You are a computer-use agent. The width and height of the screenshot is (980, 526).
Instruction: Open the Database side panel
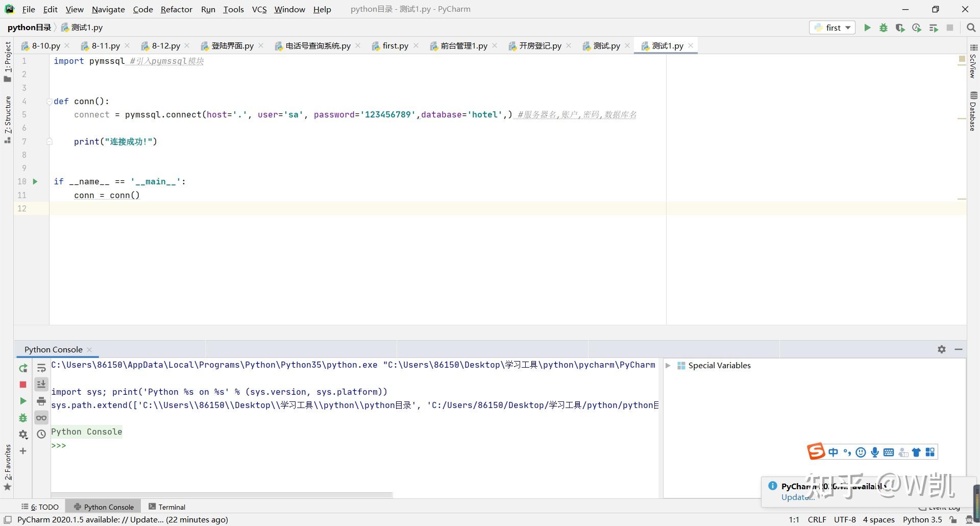[x=973, y=111]
